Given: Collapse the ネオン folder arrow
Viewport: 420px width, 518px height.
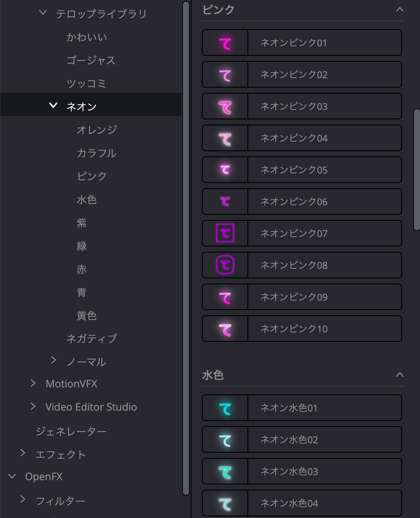Looking at the screenshot, I should click(x=53, y=106).
